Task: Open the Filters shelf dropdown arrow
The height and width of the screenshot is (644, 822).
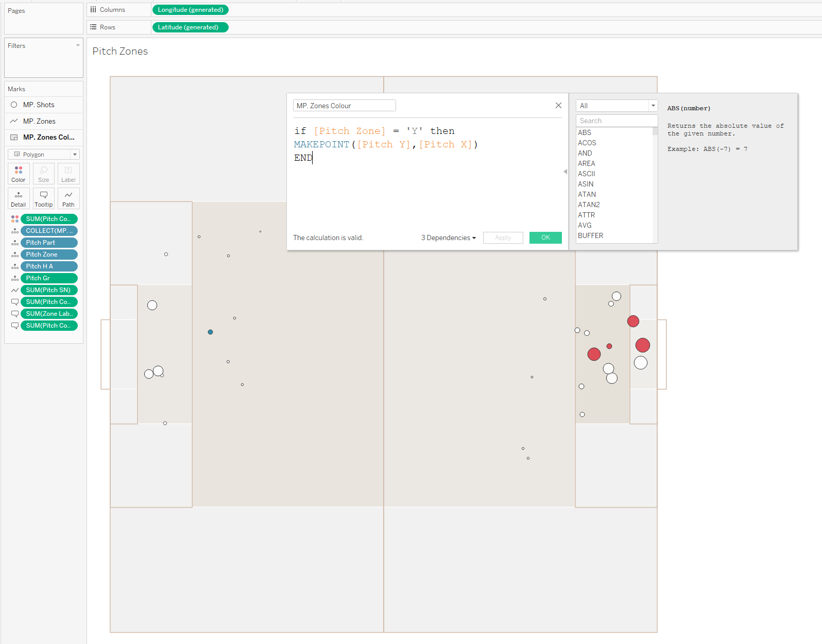Action: 78,46
